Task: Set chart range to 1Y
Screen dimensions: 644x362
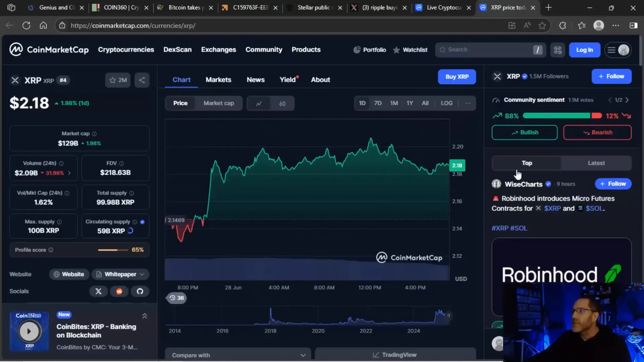Action: click(410, 103)
